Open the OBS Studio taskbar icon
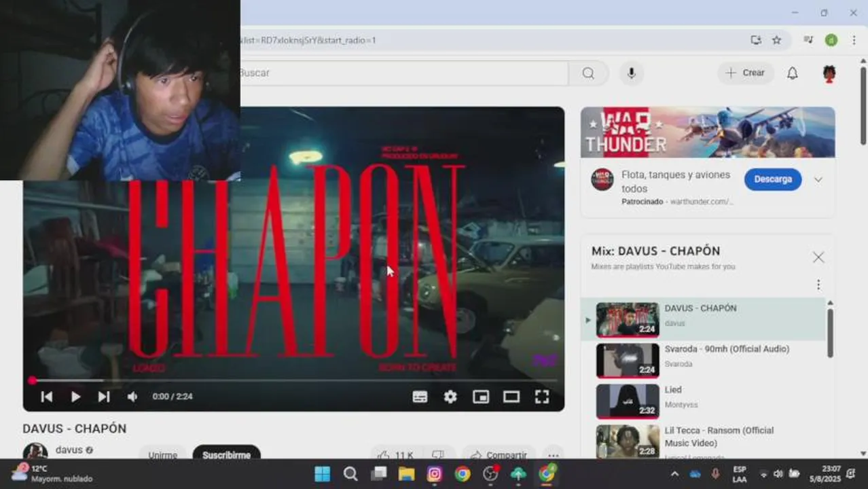This screenshot has width=868, height=489. coord(490,474)
